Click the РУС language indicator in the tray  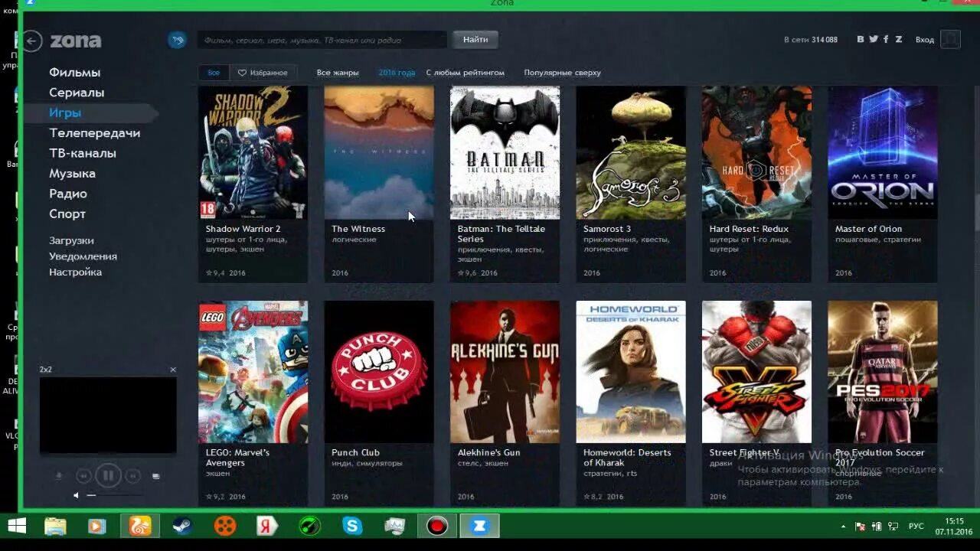click(x=916, y=527)
